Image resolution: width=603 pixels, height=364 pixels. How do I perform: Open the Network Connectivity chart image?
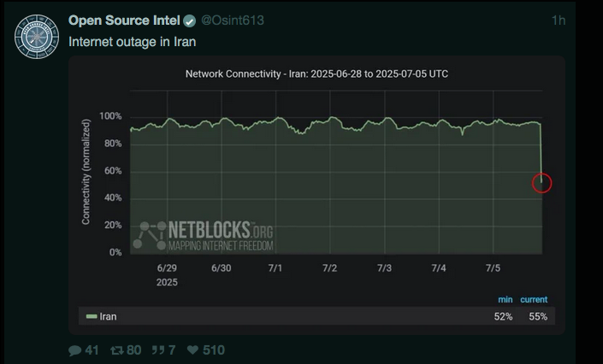tap(316, 196)
